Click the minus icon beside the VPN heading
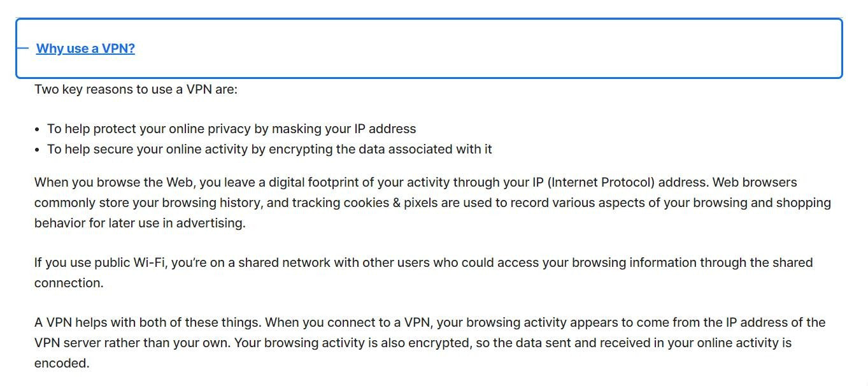This screenshot has width=868, height=386. [x=22, y=48]
